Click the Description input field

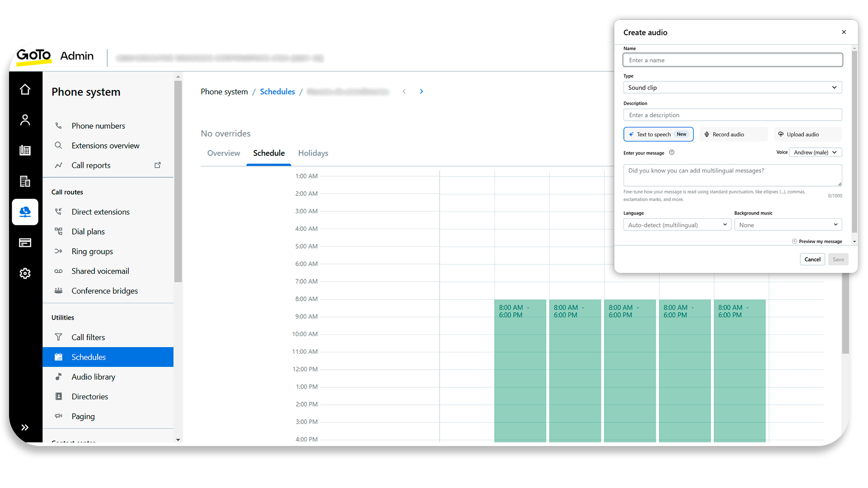pos(732,115)
